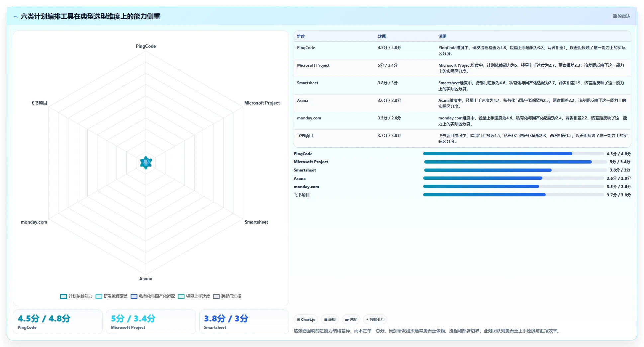Click the monday.com table row name
Image resolution: width=644 pixels, height=347 pixels.
point(309,118)
